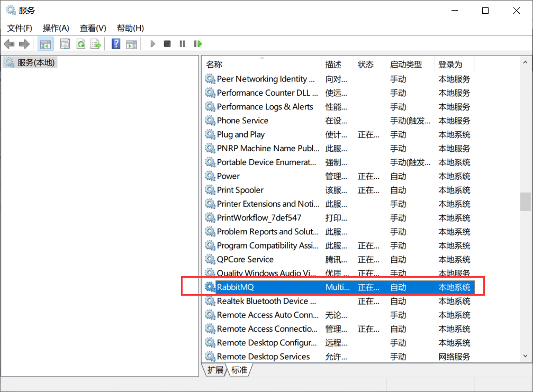Click the gear icon beside Print Spooler

[210, 190]
